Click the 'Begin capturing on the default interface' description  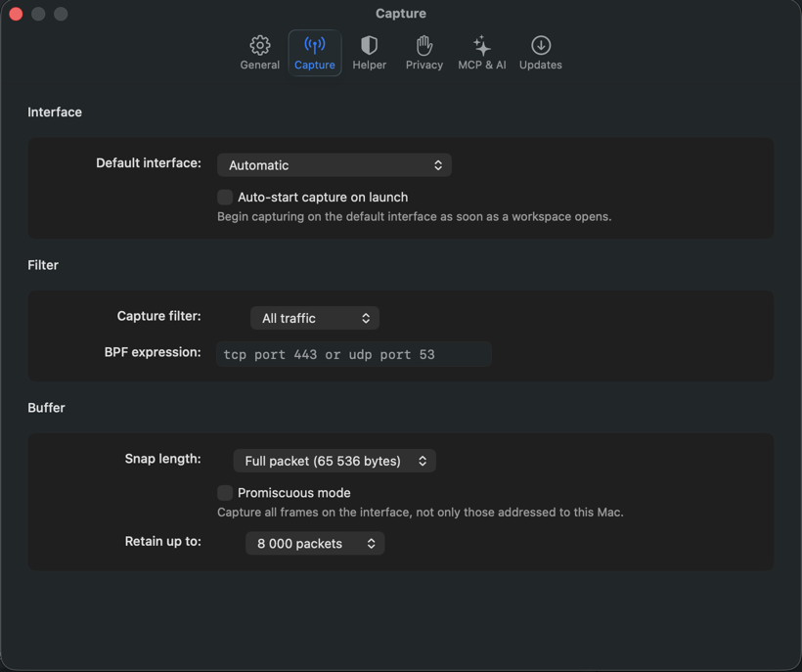tap(415, 216)
